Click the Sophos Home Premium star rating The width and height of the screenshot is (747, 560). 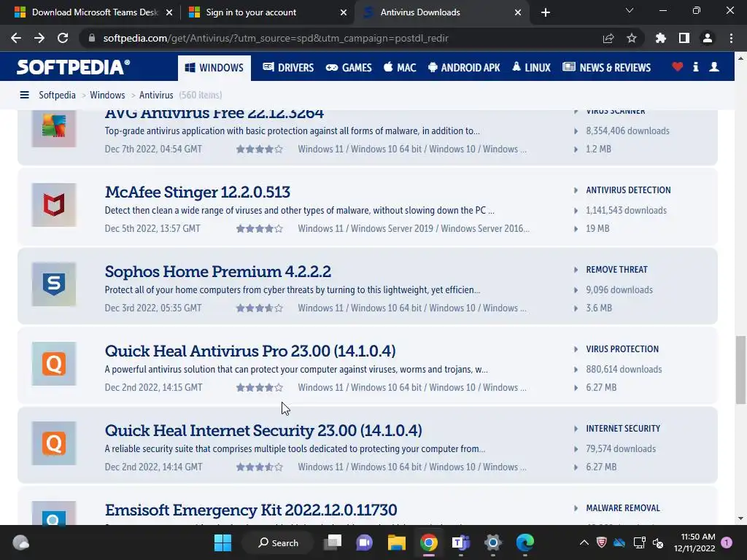(260, 308)
